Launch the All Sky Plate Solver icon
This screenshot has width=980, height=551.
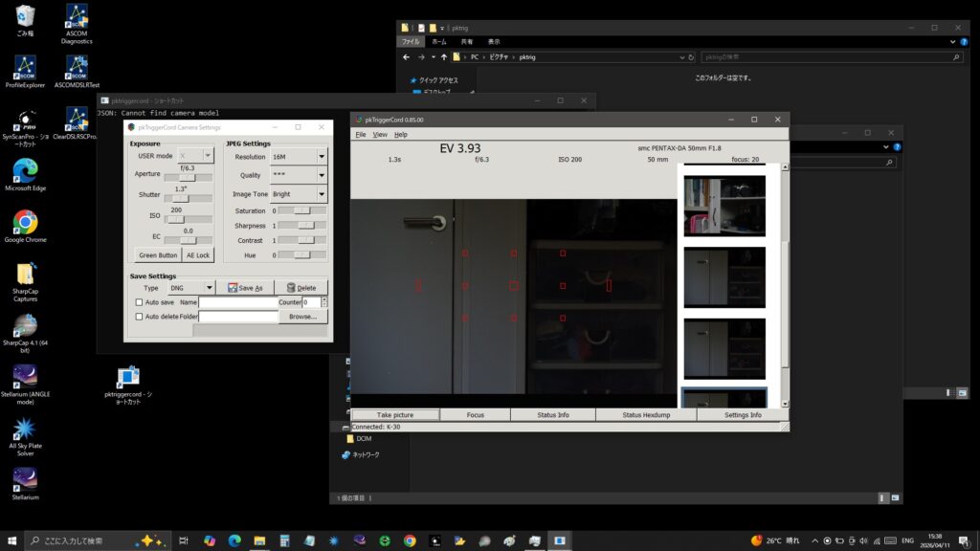coord(25,428)
